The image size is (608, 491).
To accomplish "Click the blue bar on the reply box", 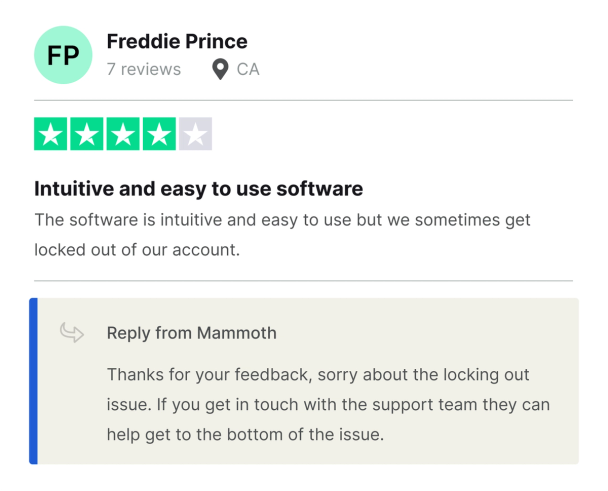I will tap(34, 381).
